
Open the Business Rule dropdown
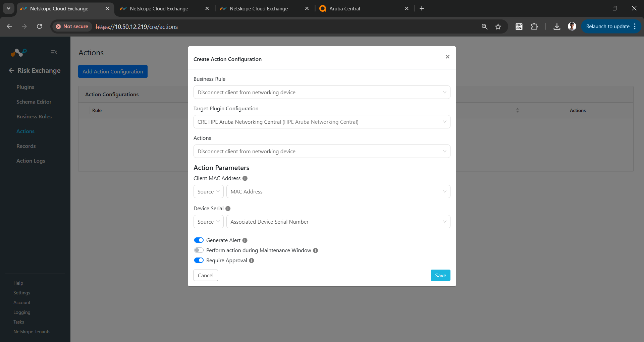tap(322, 92)
